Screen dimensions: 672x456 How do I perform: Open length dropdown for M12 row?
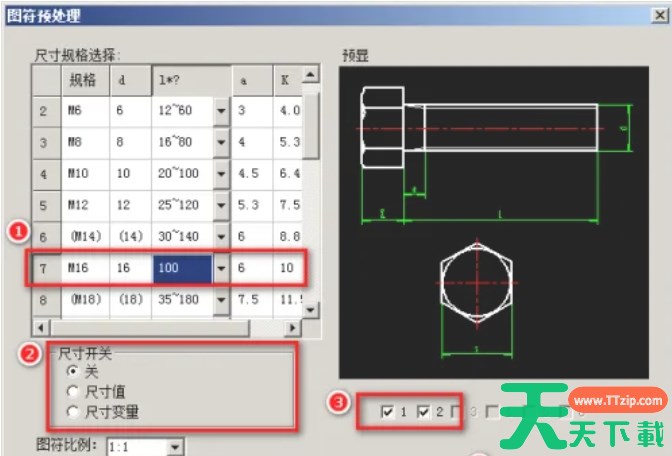221,205
